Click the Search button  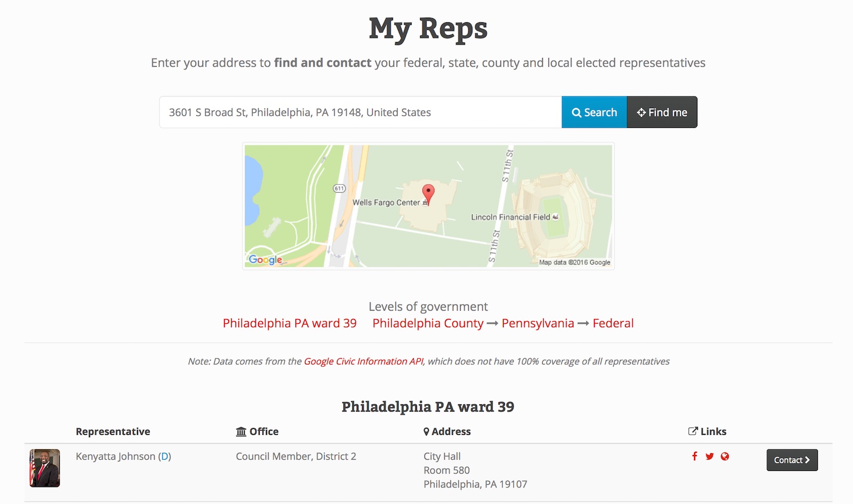pos(594,112)
